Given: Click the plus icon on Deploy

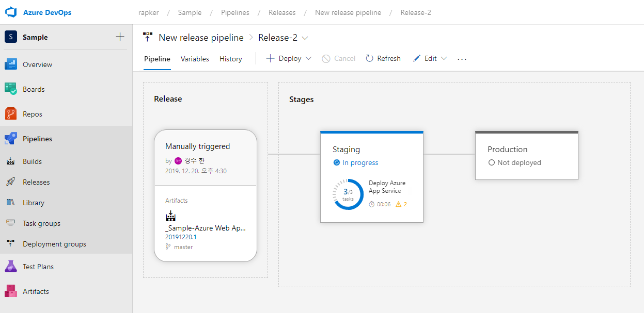Looking at the screenshot, I should [270, 58].
